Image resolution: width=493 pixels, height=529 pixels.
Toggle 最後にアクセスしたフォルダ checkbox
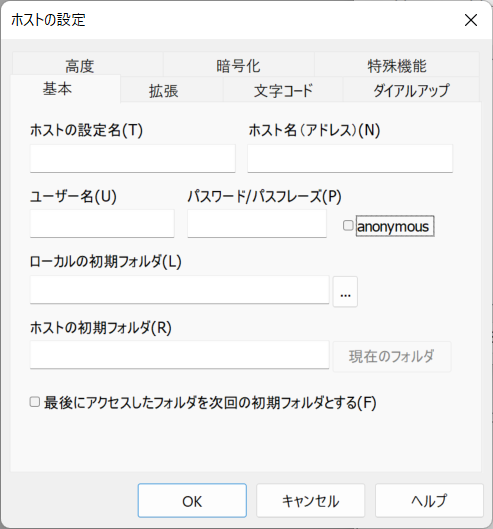click(x=35, y=402)
